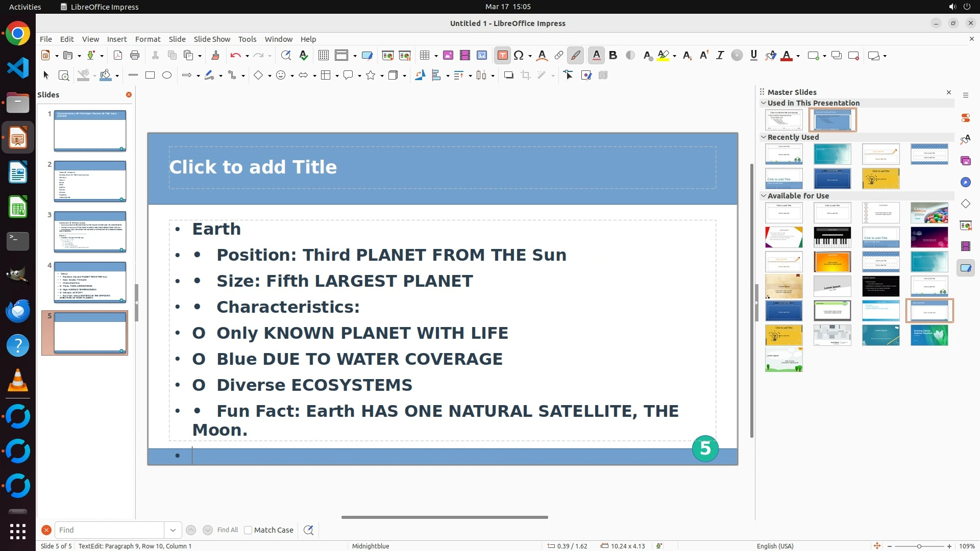Toggle the Display Grid icon

[323, 56]
